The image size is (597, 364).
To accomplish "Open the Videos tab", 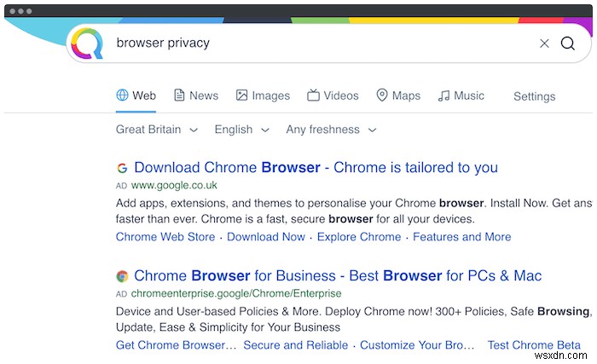I will [x=333, y=95].
